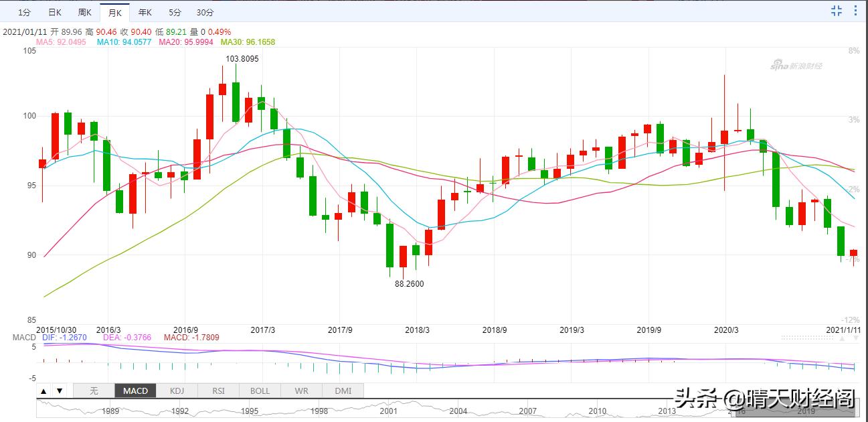Switch to the 1分 minute chart tab
The height and width of the screenshot is (422, 868).
[24, 12]
